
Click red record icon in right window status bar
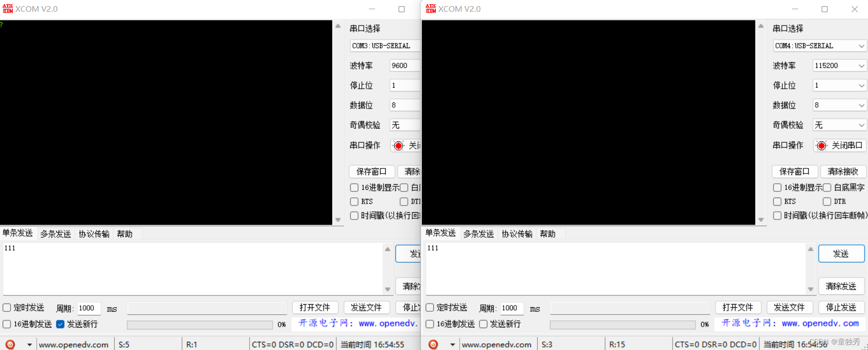[433, 344]
